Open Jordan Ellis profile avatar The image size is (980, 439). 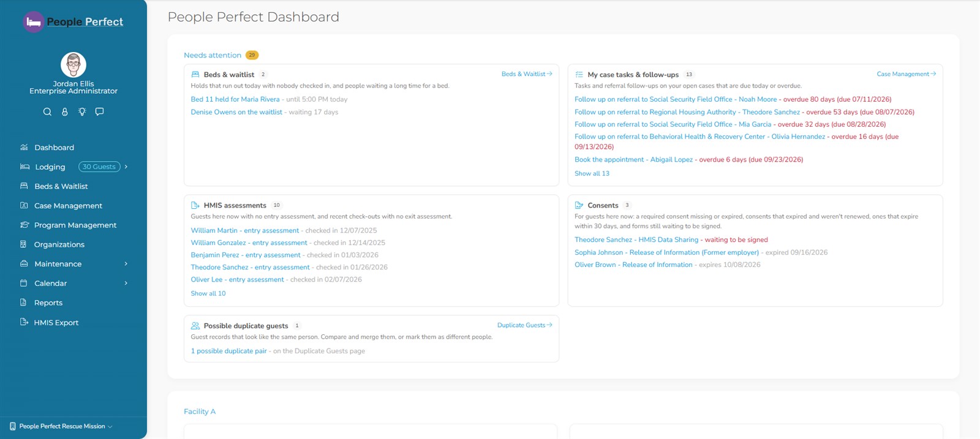73,65
